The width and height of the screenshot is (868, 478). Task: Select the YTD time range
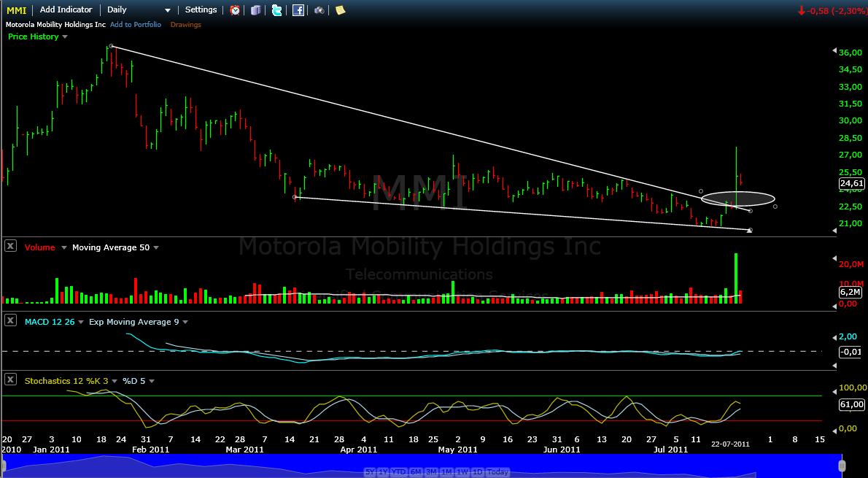tap(399, 472)
